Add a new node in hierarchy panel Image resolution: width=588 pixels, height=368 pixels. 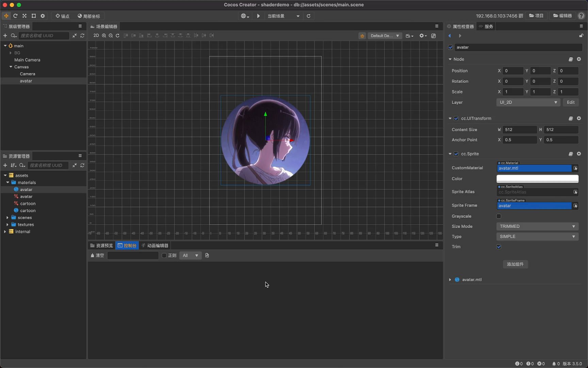tap(5, 35)
